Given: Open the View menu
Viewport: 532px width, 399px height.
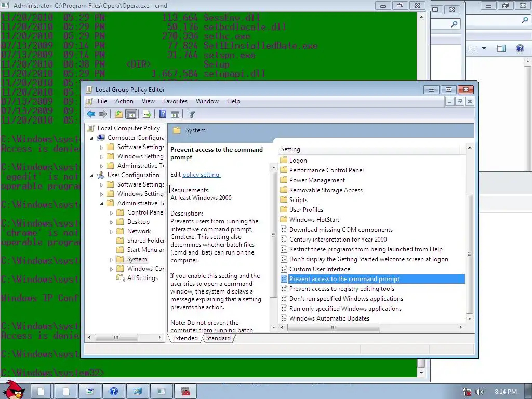Looking at the screenshot, I should click(x=148, y=101).
